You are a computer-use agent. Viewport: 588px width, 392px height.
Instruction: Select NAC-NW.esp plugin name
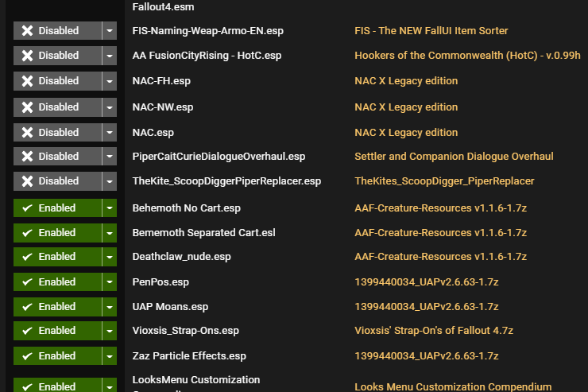[163, 107]
